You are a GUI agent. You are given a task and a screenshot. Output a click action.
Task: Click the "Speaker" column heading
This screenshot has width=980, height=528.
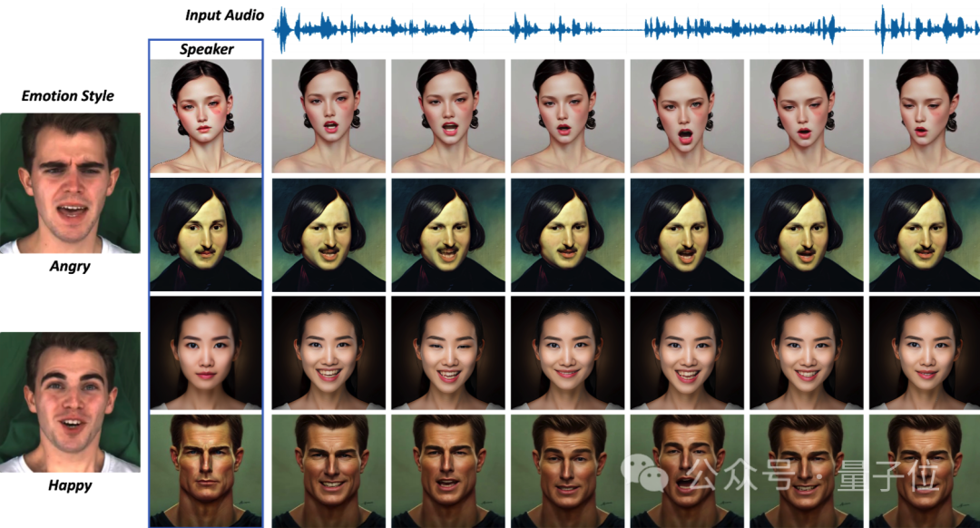point(206,49)
